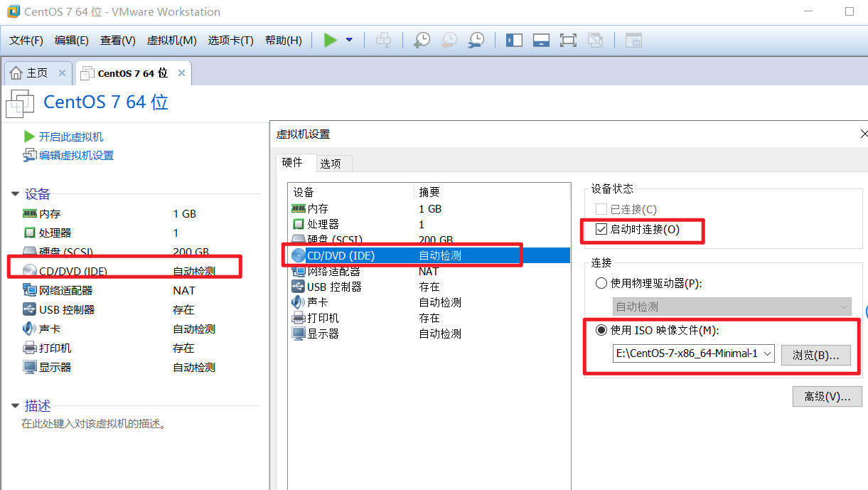
Task: Select 显示器 row in the 虚拟机设置 list
Action: [x=429, y=334]
